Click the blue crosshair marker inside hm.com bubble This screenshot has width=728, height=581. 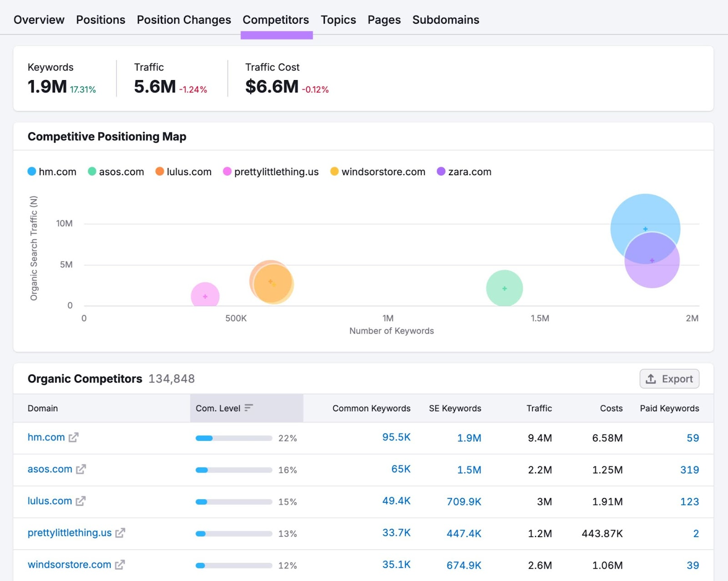pos(645,229)
